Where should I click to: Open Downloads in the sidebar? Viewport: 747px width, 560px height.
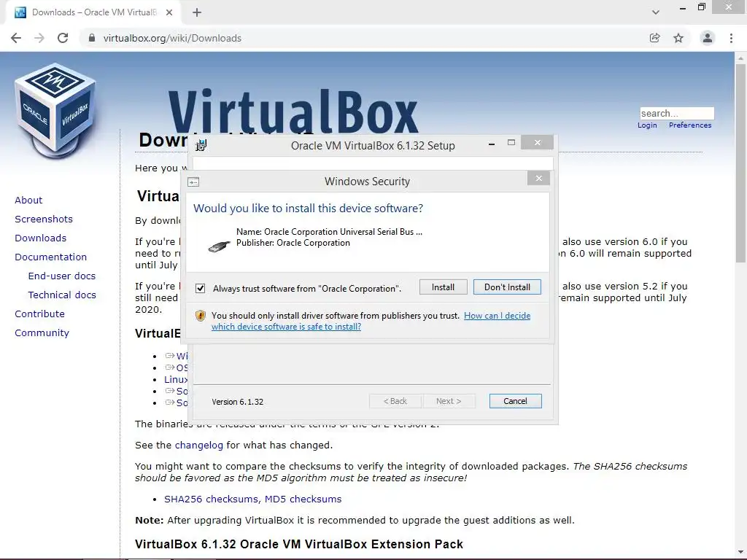41,238
